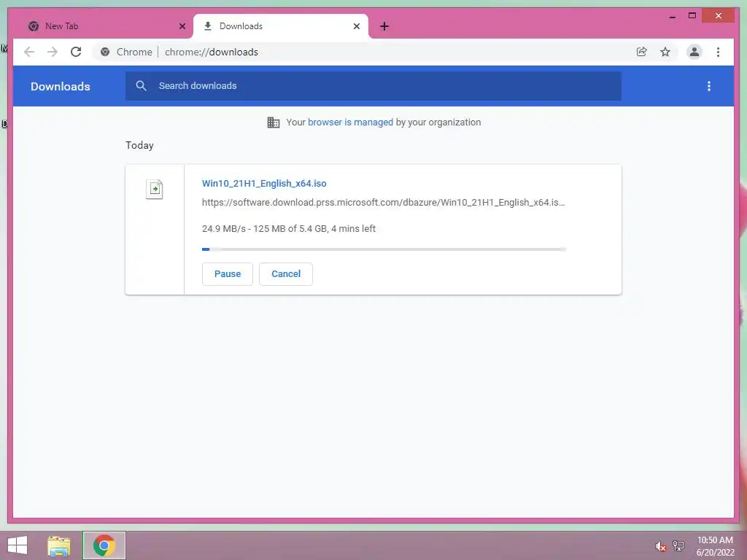Image resolution: width=747 pixels, height=560 pixels.
Task: Focus the Search downloads field
Action: click(x=373, y=86)
